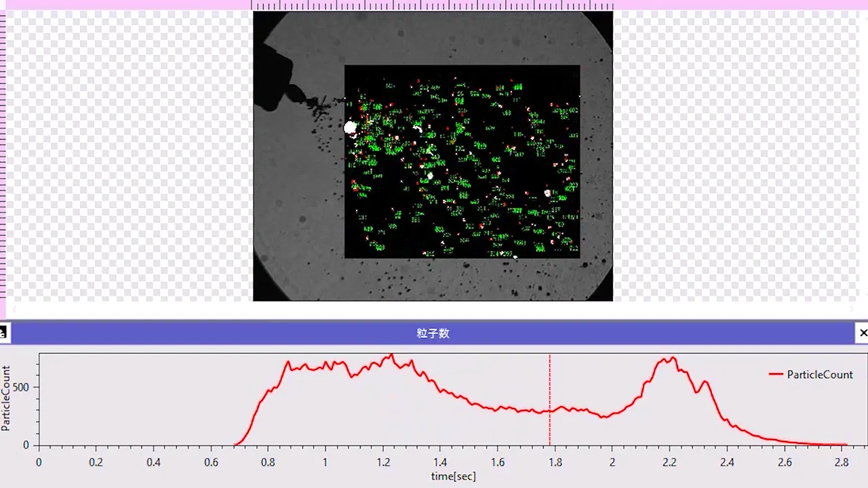The image size is (868, 488).
Task: Click the 2.2 tick label on time axis
Action: [669, 462]
